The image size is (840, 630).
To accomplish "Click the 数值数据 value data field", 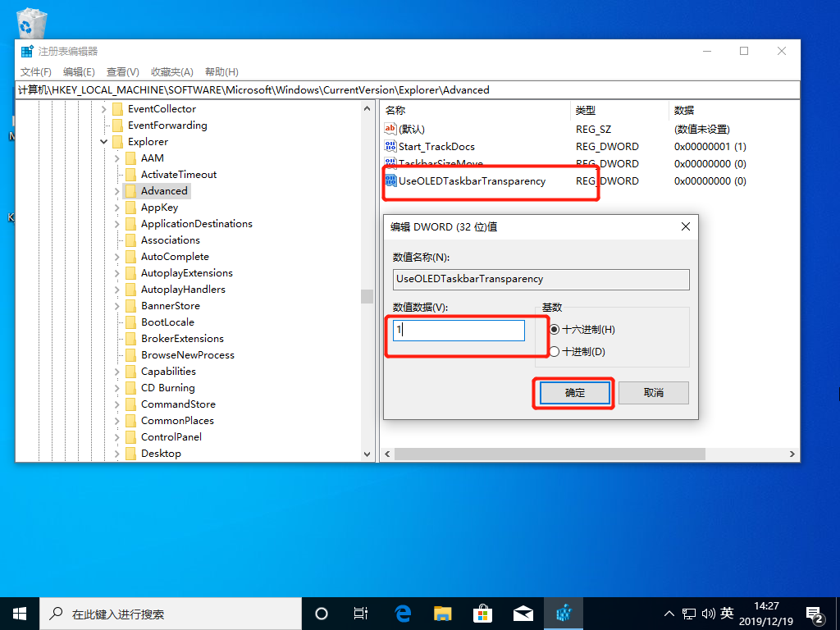I will coord(459,330).
